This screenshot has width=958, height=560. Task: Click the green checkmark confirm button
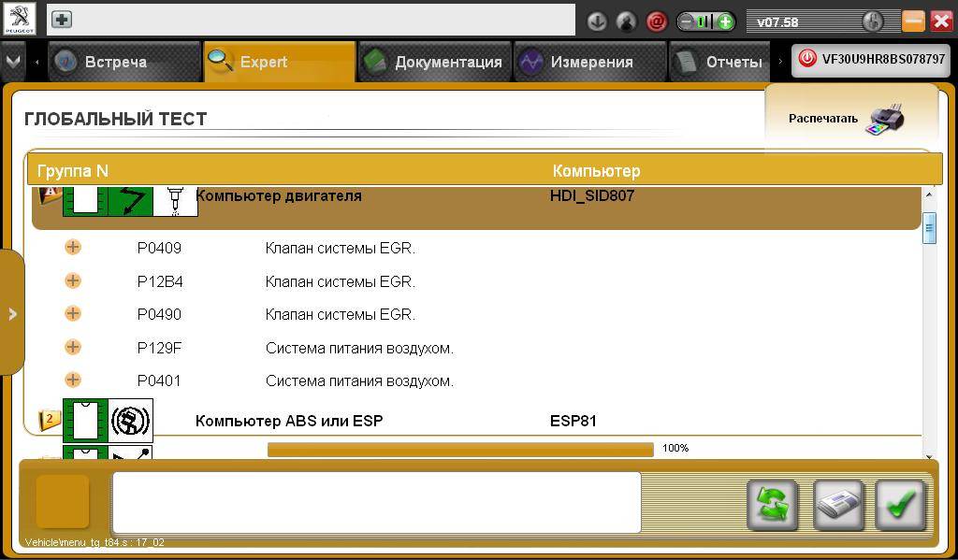(x=900, y=505)
